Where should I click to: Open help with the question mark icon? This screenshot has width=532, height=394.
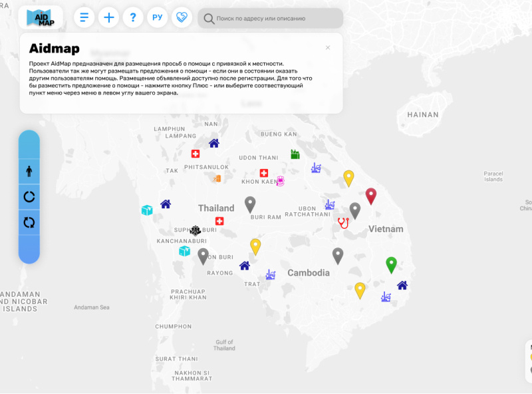click(x=133, y=17)
